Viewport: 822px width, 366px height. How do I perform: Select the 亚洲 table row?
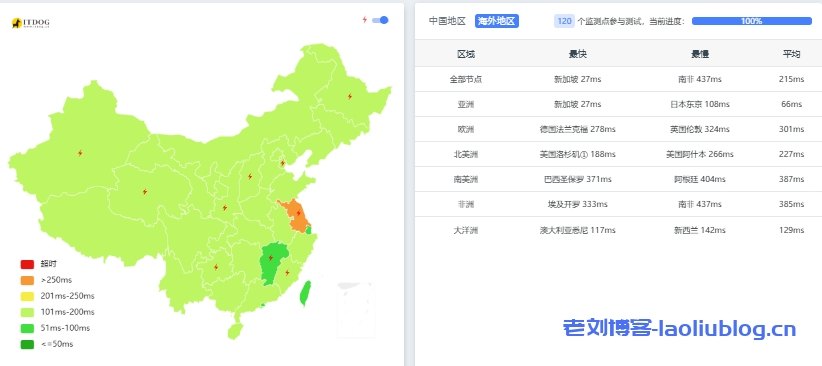pos(618,104)
